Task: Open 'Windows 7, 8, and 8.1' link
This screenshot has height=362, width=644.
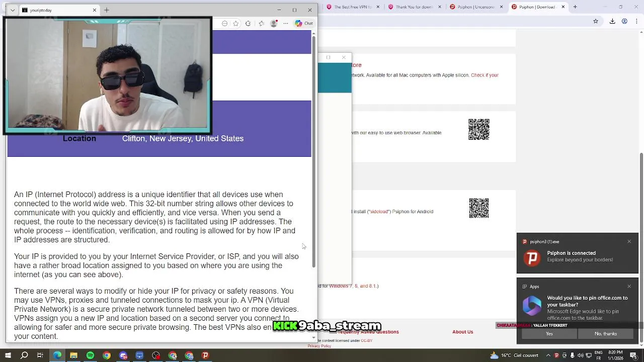Action: point(353,286)
